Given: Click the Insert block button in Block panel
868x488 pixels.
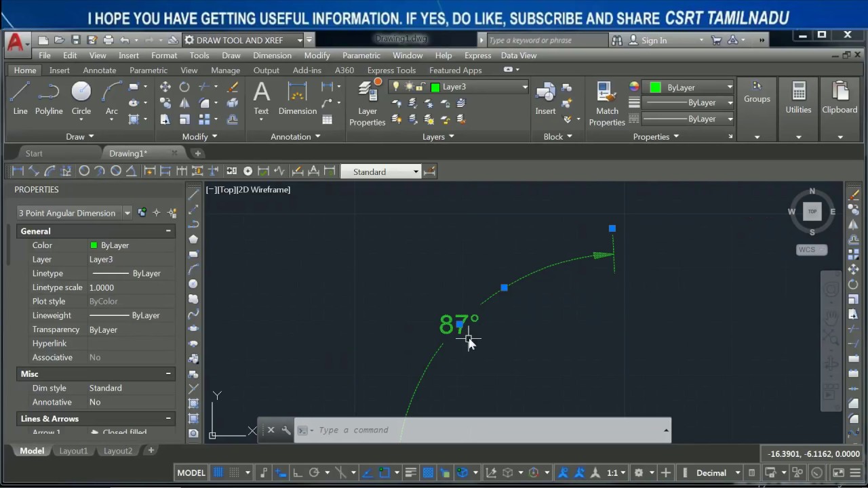Looking at the screenshot, I should (545, 98).
